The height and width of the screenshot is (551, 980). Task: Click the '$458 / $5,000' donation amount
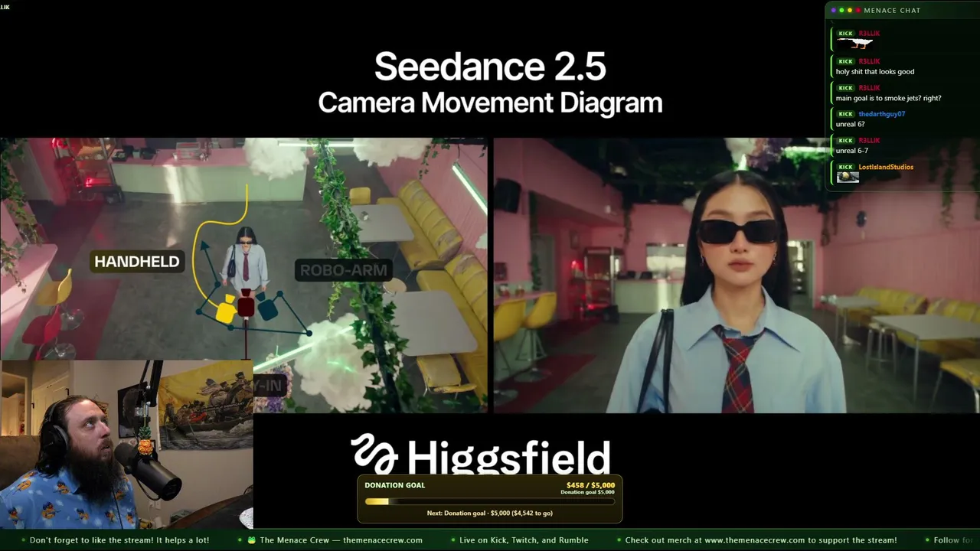pyautogui.click(x=590, y=485)
